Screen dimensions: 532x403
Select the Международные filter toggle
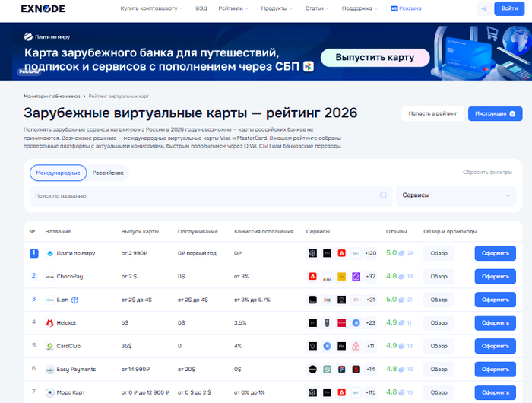(58, 173)
